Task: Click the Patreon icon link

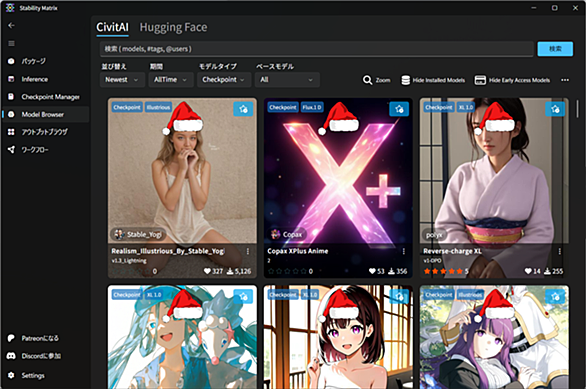Action: point(11,338)
